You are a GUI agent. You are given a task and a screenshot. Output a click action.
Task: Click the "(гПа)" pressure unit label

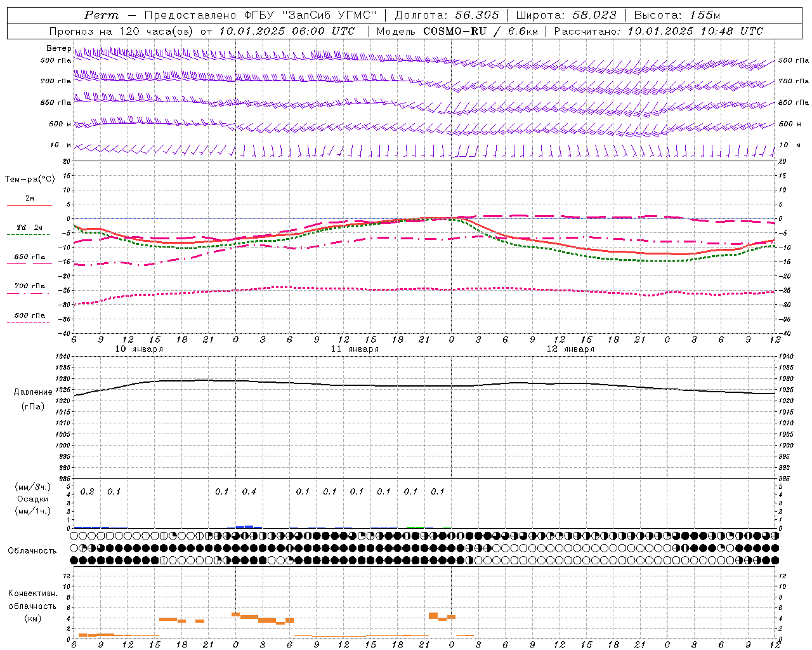(x=33, y=406)
